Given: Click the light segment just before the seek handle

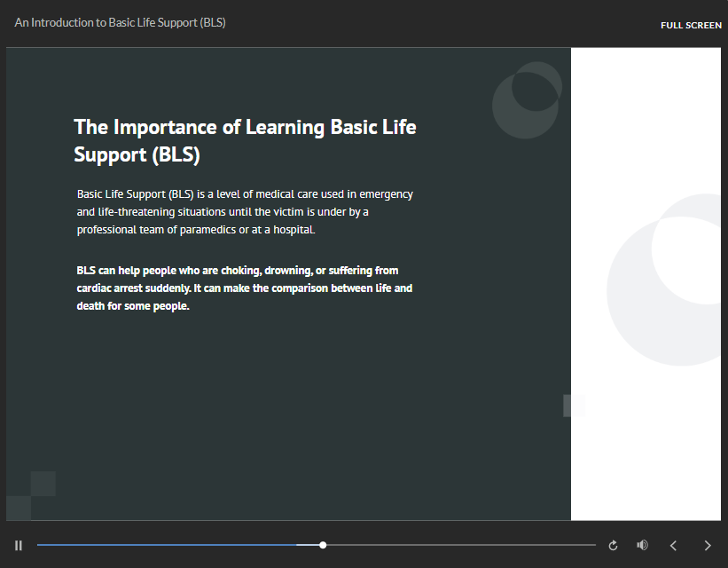Looking at the screenshot, I should (308, 545).
